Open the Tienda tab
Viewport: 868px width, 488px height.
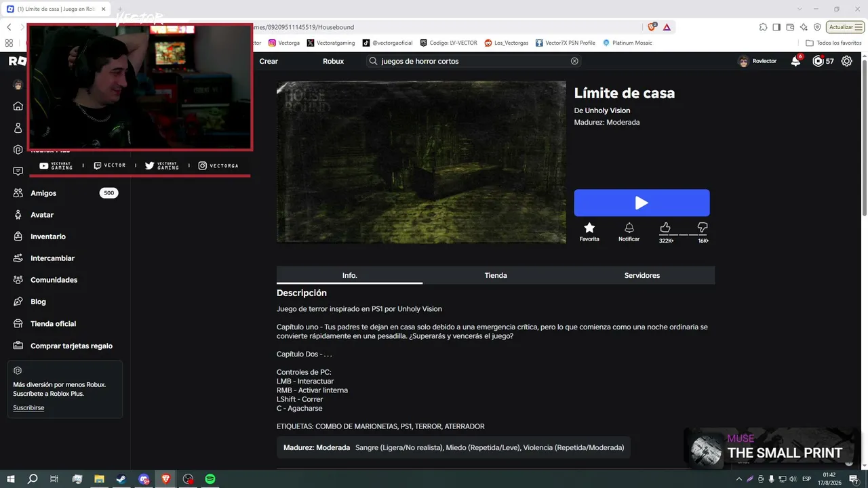pyautogui.click(x=496, y=275)
